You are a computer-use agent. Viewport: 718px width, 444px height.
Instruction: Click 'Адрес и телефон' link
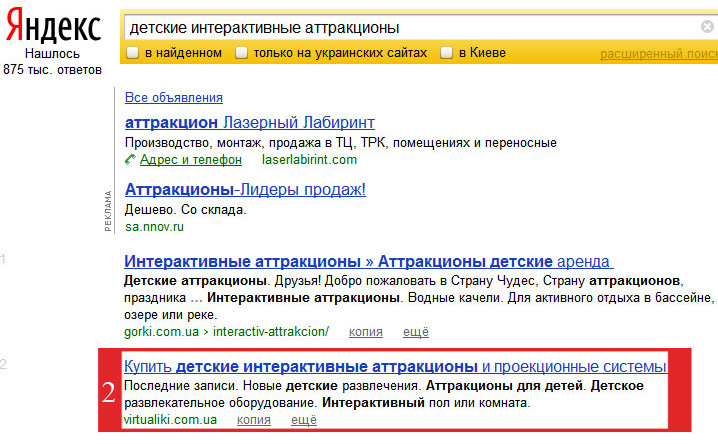point(191,160)
